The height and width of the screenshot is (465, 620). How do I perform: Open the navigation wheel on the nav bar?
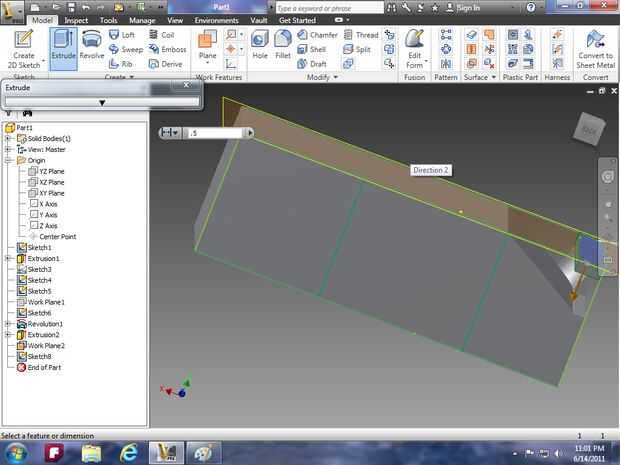[608, 177]
